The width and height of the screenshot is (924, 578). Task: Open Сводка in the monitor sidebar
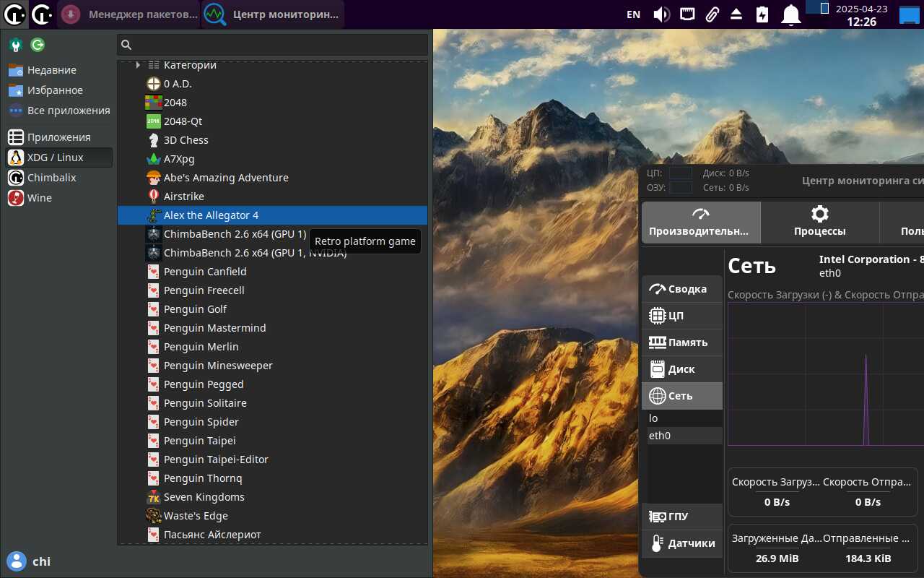682,289
